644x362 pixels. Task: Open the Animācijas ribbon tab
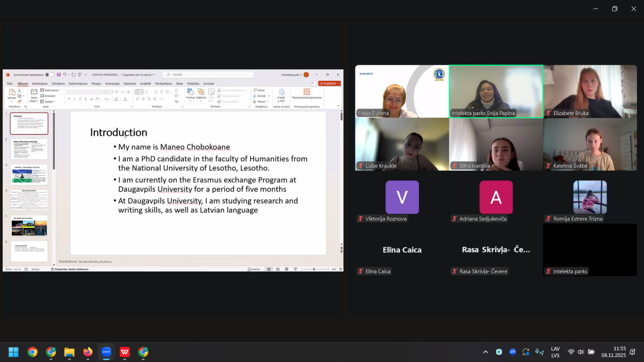pos(112,84)
